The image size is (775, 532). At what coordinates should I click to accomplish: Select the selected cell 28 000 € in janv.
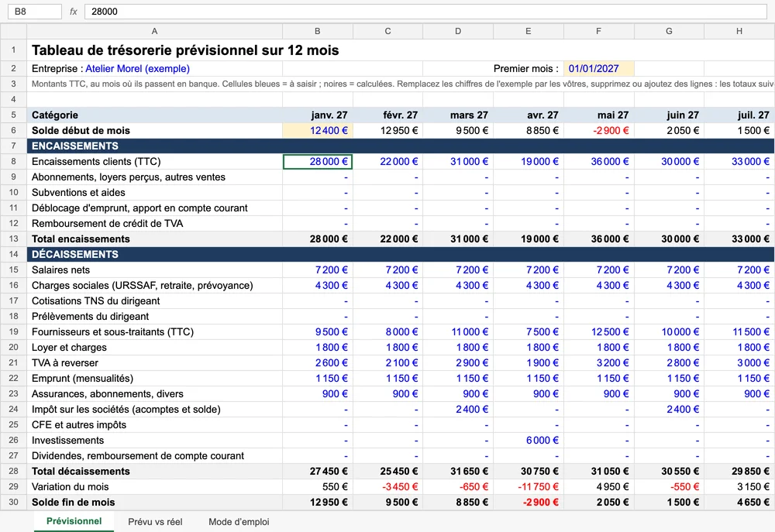pyautogui.click(x=317, y=162)
